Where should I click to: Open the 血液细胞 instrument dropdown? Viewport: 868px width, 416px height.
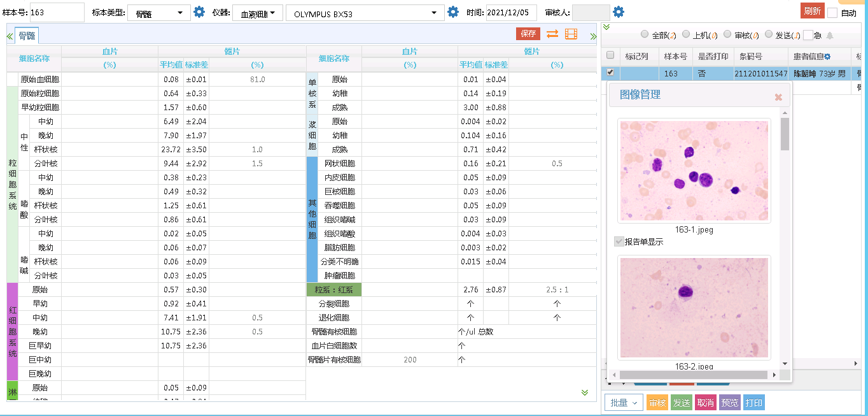point(258,13)
